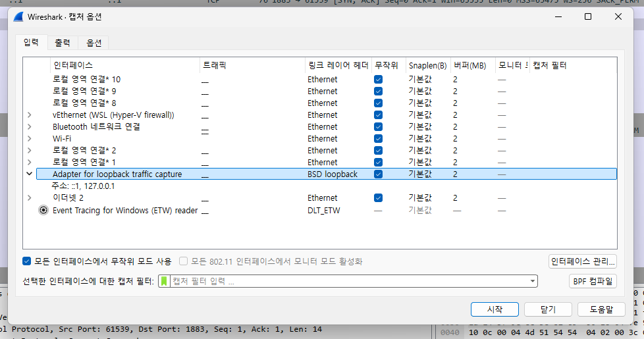This screenshot has height=339, width=644.
Task: Sort by the 인터페이스 column header
Action: pyautogui.click(x=124, y=65)
